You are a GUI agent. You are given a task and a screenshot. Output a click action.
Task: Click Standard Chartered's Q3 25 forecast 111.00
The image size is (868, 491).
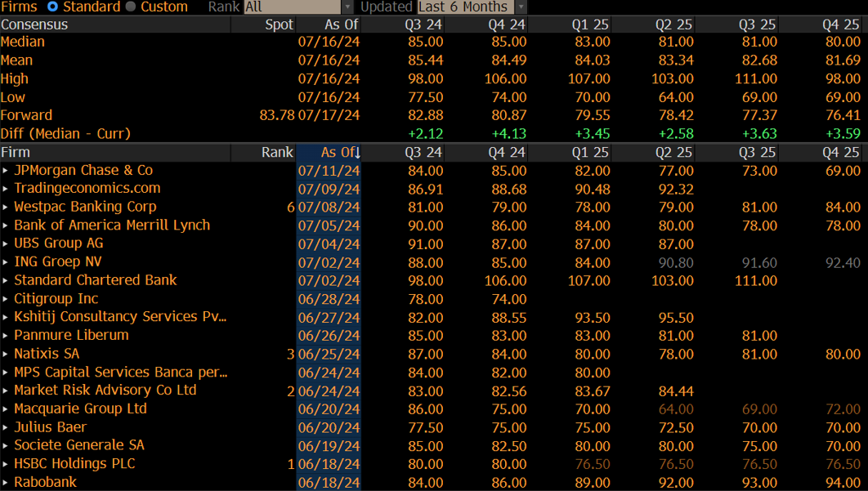(756, 280)
